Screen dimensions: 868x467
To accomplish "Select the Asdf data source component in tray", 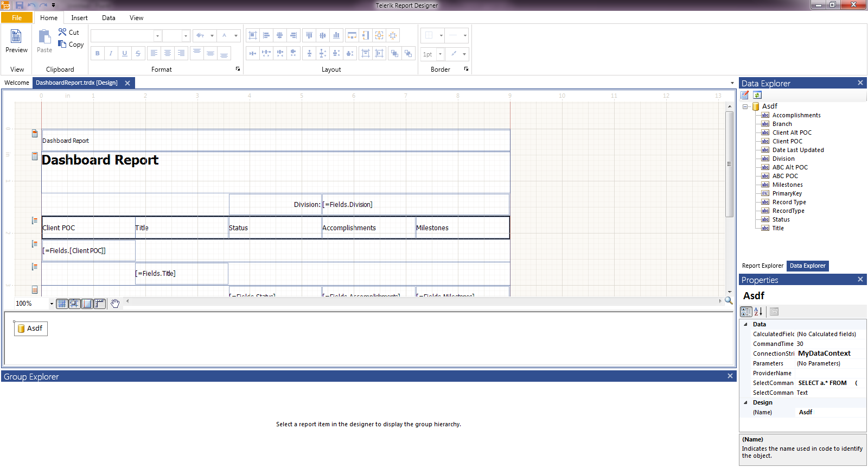I will point(31,329).
